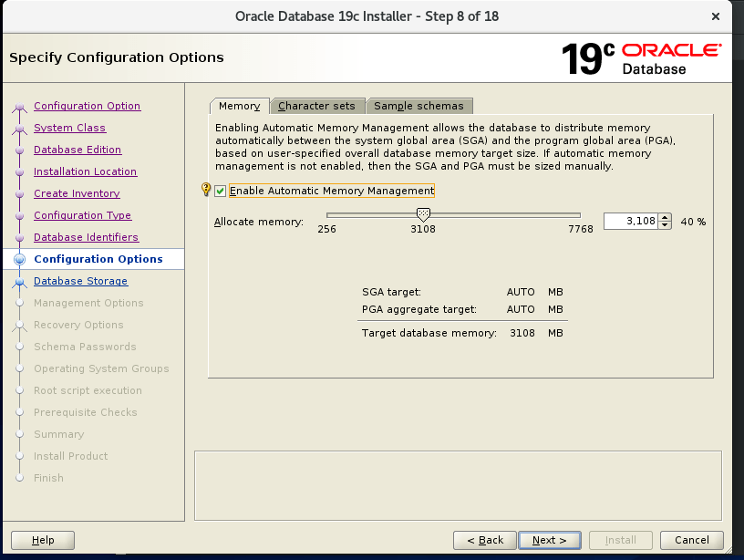Click the Help button
Viewport: 744px width, 560px height.
click(43, 540)
